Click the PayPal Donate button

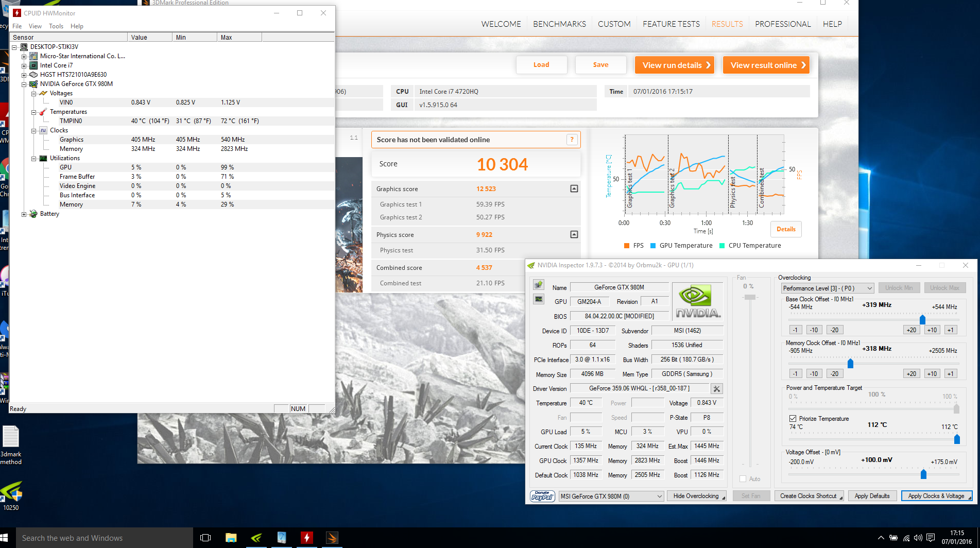542,496
